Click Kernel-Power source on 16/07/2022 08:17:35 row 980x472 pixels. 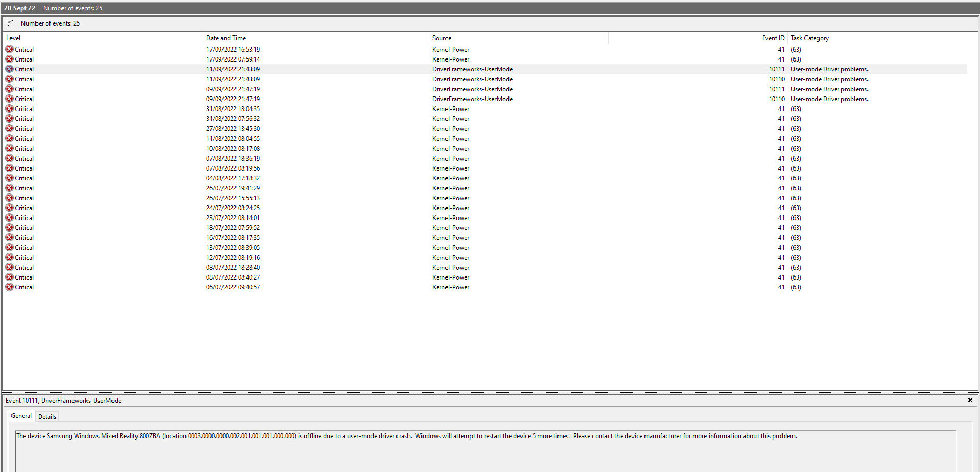(451, 238)
